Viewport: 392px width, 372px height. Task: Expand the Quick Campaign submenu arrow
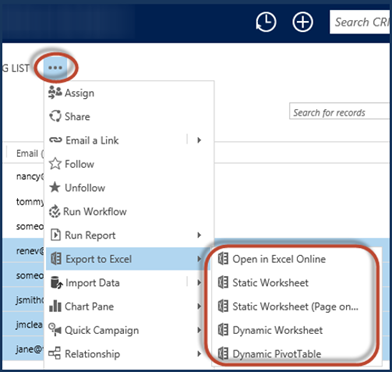[x=199, y=330]
